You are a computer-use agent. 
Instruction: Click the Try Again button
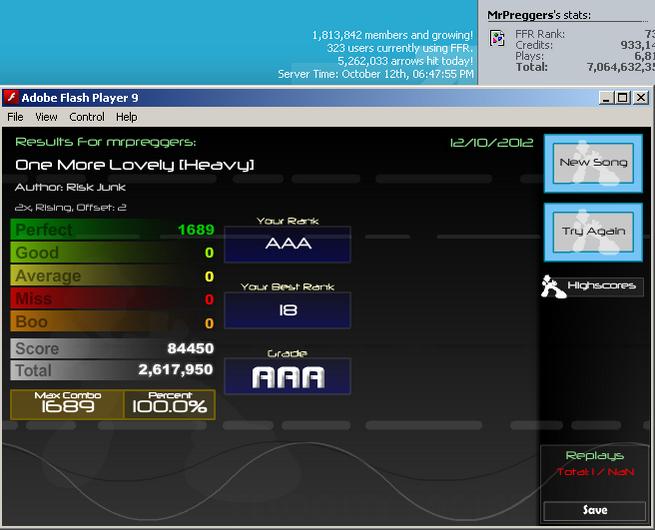point(593,232)
